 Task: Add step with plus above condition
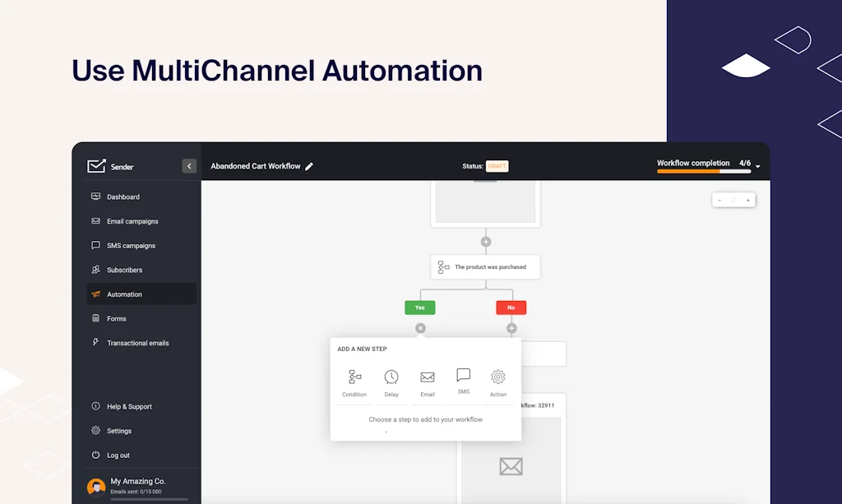[485, 242]
